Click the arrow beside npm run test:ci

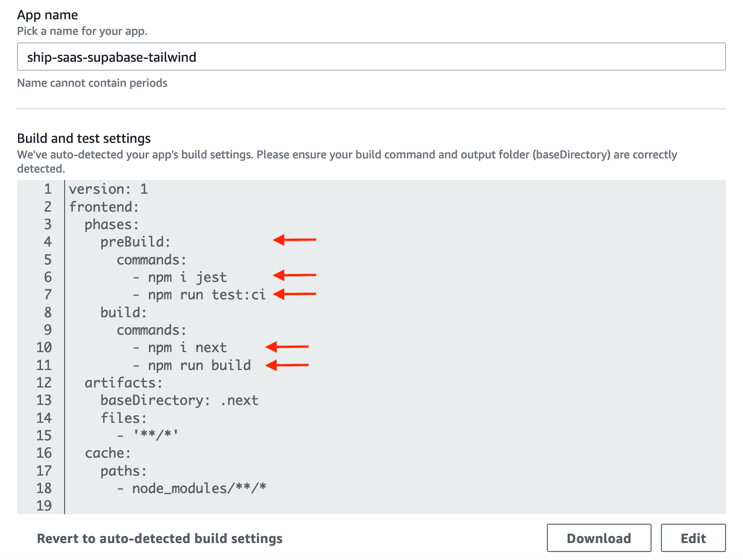(295, 294)
